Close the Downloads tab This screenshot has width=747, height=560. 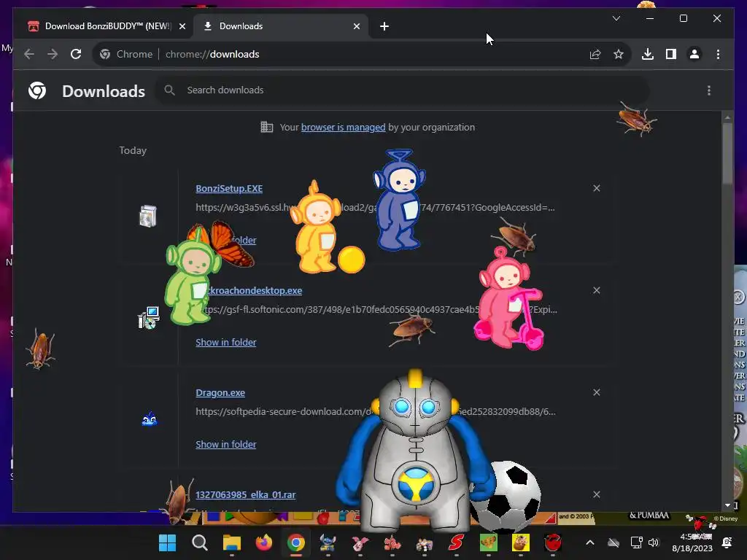[x=356, y=26]
